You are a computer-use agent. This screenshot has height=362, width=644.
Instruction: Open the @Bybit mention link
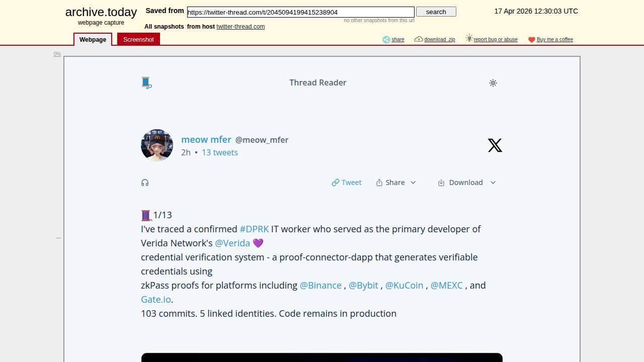[363, 285]
